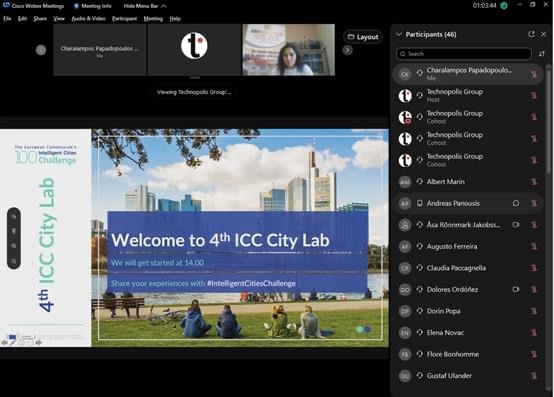Screen dimensions: 554x397
Task: Close the Participants panel
Action: pos(543,34)
